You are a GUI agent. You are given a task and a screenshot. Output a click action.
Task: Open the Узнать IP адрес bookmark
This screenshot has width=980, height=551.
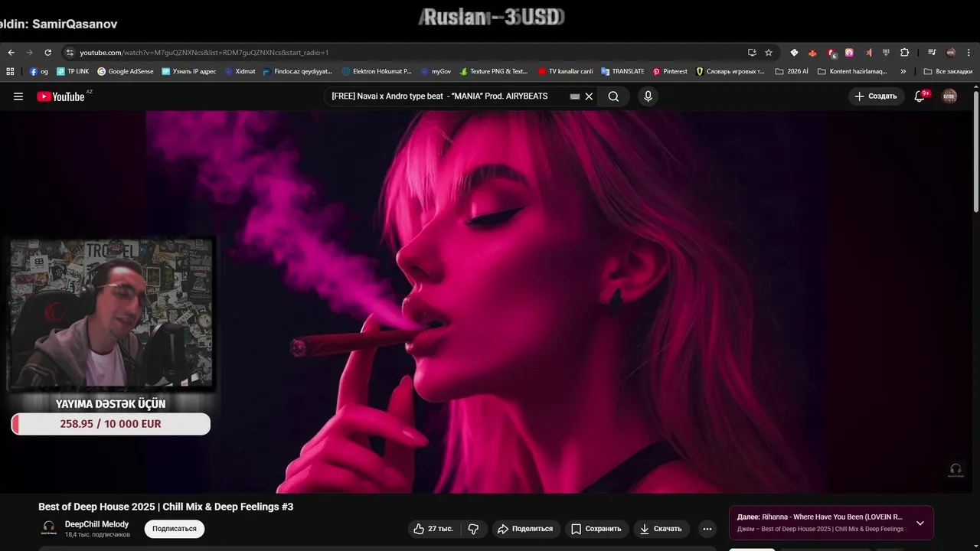[189, 71]
